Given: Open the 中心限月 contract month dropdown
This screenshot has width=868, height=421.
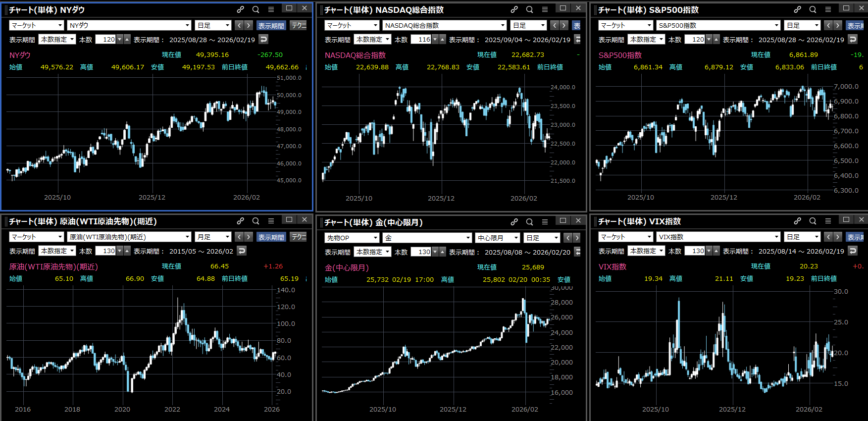Looking at the screenshot, I should 497,238.
